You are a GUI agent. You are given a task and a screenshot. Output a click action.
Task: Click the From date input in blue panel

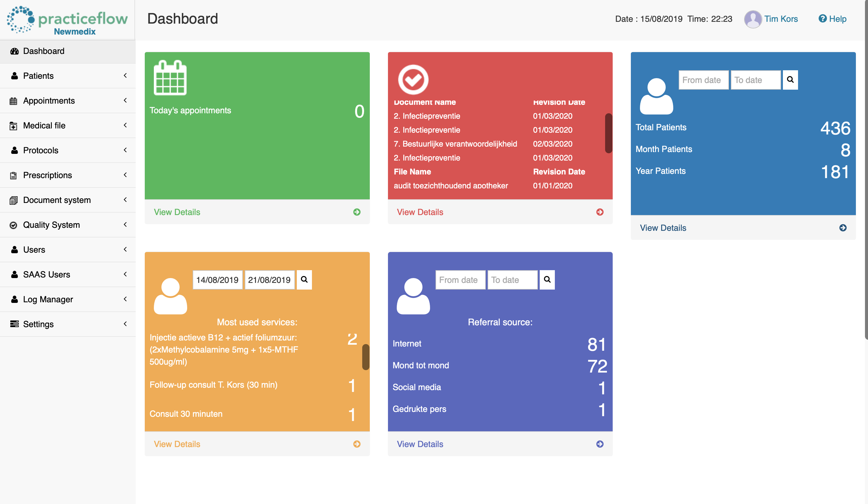(x=703, y=79)
